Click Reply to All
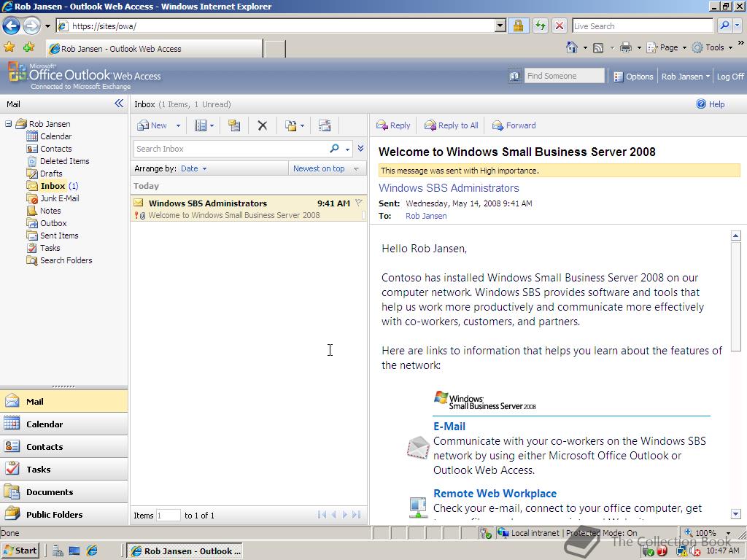The width and height of the screenshot is (747, 560). (451, 125)
